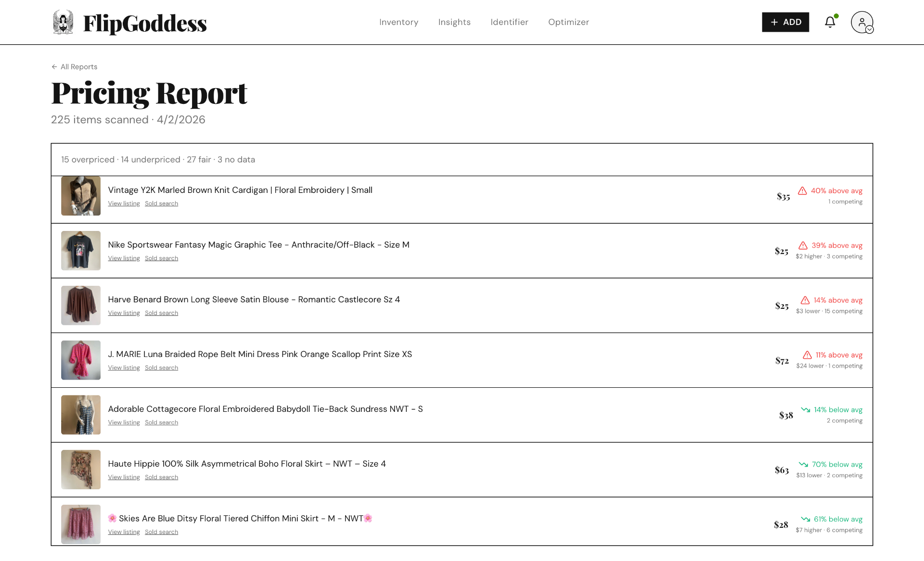Screen dimensions: 924x561
Task: Open thumbnail of the Harve Benard Satin Blouse
Action: pos(81,306)
